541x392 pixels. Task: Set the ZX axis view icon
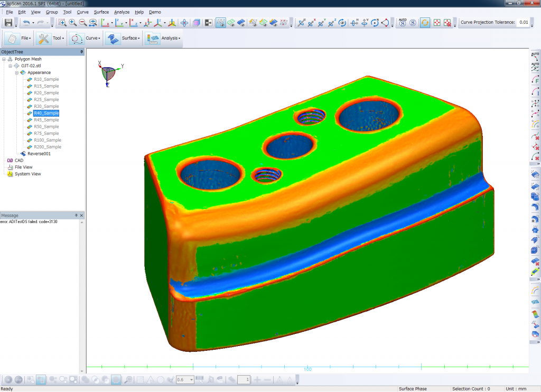tap(134, 23)
